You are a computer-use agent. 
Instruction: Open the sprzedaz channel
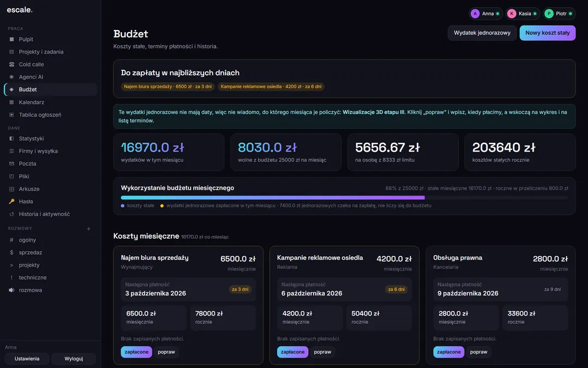51,252
